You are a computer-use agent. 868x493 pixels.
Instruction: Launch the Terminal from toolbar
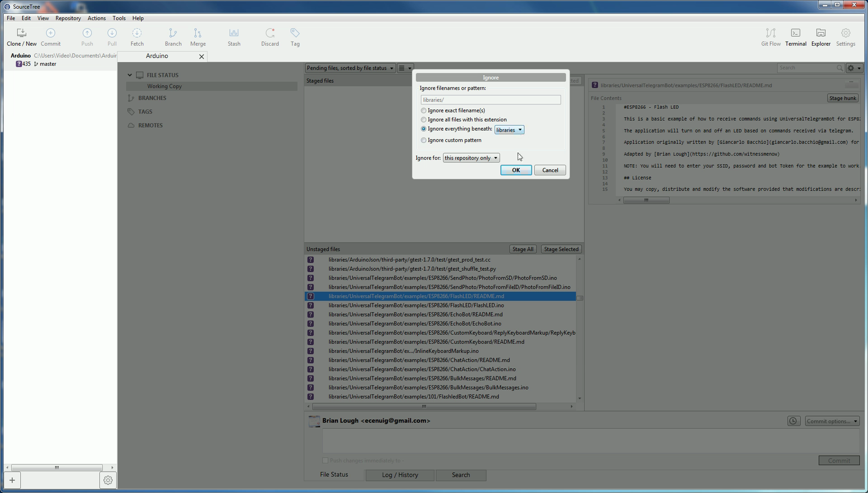point(795,37)
